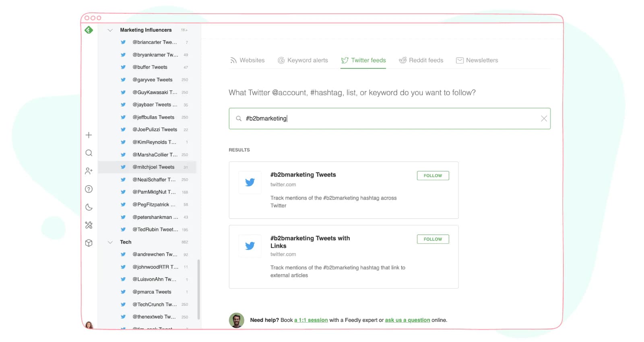Collapse the Tech folder
This screenshot has height=342, width=644.
pyautogui.click(x=110, y=242)
